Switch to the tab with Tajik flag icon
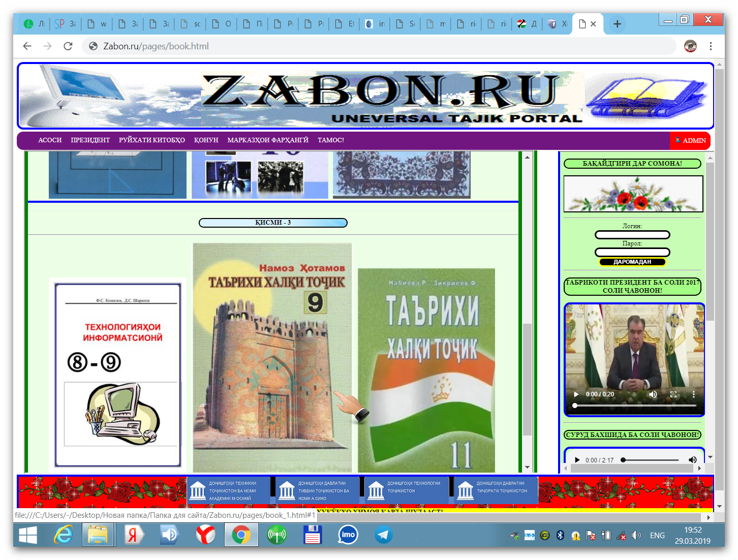The width and height of the screenshot is (738, 560). (x=527, y=24)
